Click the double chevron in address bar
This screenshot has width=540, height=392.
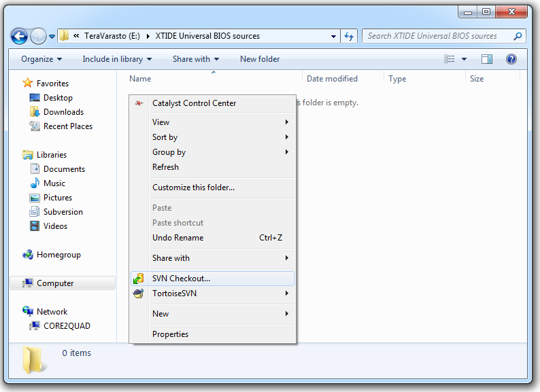pos(76,36)
